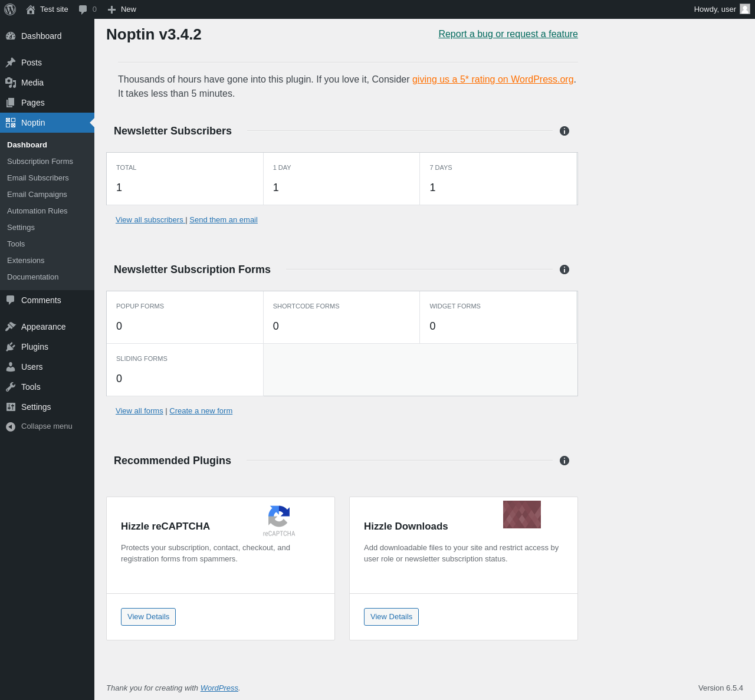Click the SHORTCODE FORMS stat card

(x=342, y=317)
